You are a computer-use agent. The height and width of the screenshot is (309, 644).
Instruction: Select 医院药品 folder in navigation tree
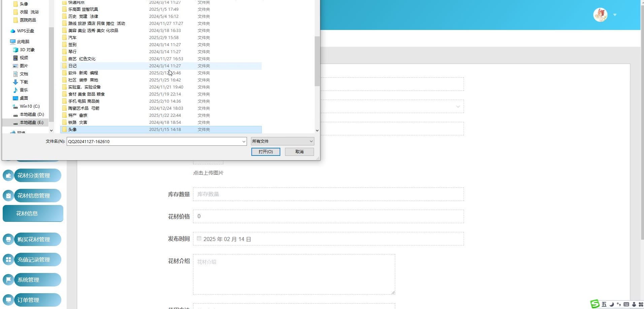[x=25, y=20]
